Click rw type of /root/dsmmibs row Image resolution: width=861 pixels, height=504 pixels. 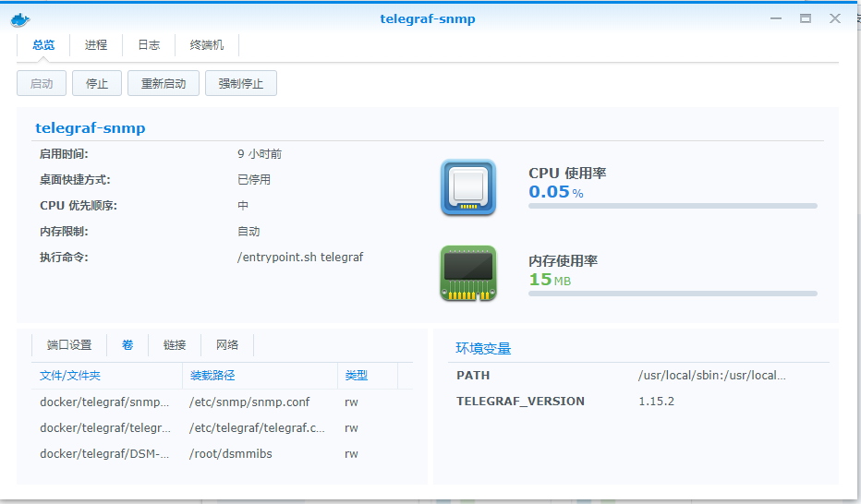click(351, 453)
